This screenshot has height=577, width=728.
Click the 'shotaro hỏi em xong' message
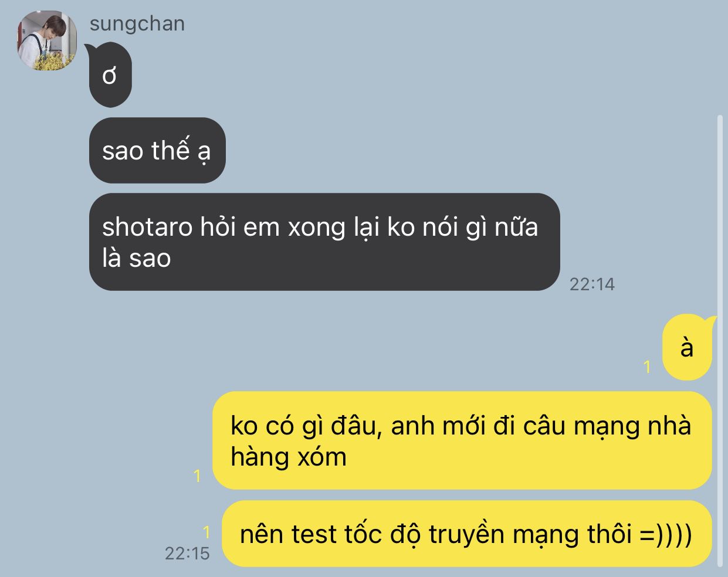[324, 242]
